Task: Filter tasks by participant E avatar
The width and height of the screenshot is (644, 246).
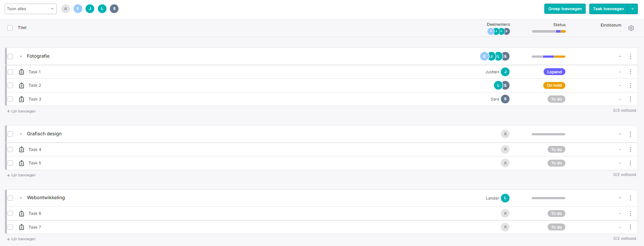Action: click(x=78, y=9)
